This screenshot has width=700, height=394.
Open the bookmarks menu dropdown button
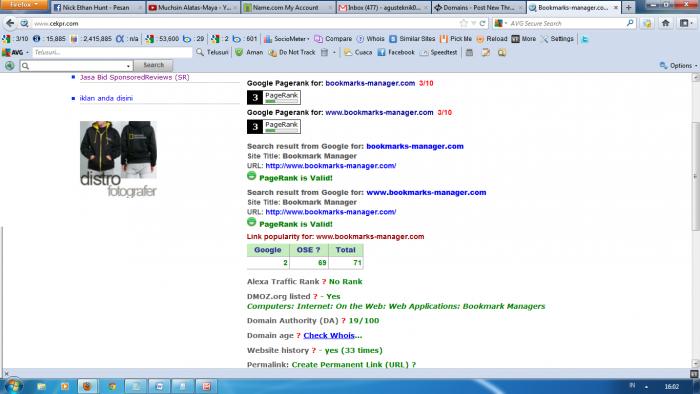tap(686, 23)
